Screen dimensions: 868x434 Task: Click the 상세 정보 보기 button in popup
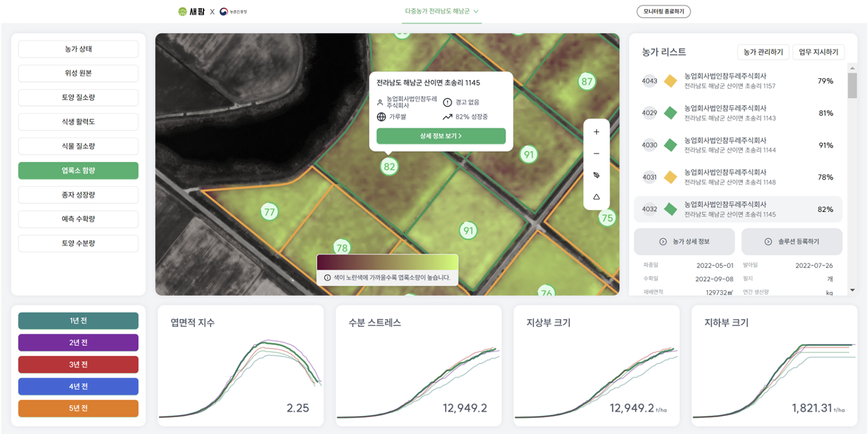click(441, 136)
